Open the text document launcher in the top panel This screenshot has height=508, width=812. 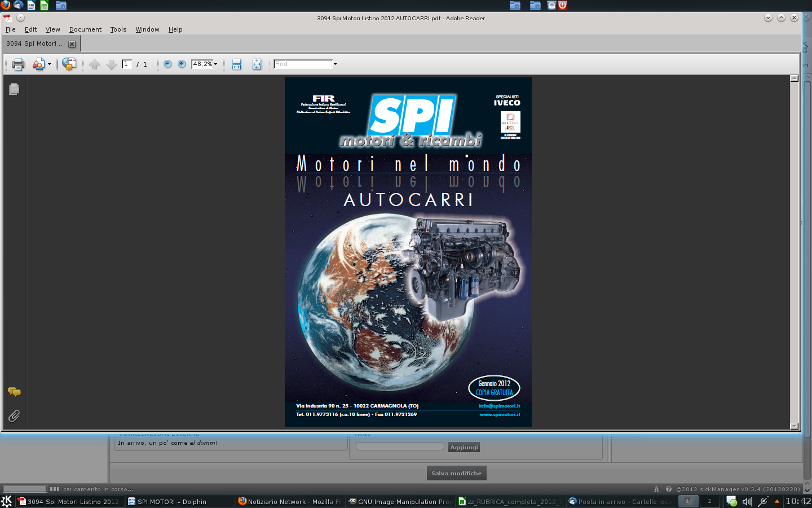click(31, 5)
